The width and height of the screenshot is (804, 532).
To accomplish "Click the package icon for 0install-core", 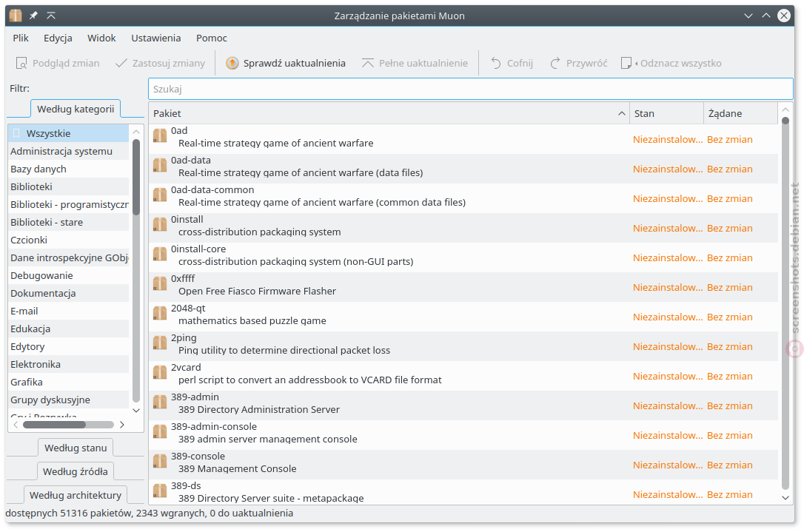I will pos(160,254).
